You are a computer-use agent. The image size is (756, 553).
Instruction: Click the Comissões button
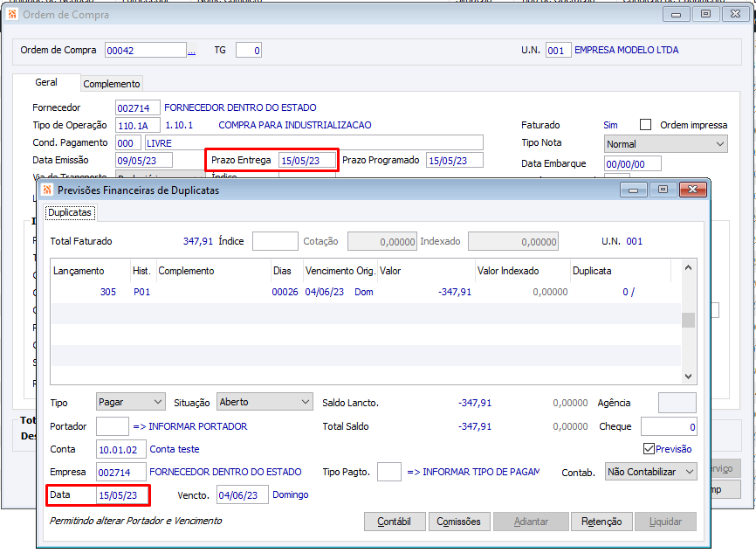coord(458,522)
